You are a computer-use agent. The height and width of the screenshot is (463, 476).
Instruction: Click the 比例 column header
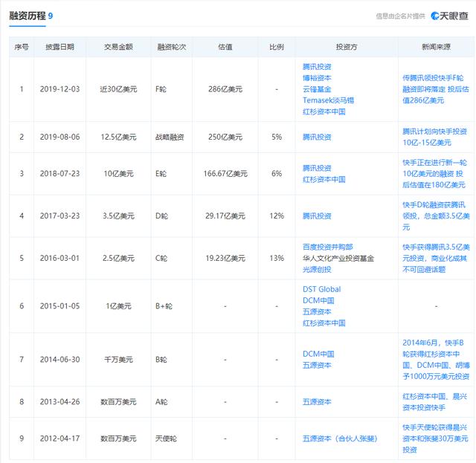pos(277,47)
